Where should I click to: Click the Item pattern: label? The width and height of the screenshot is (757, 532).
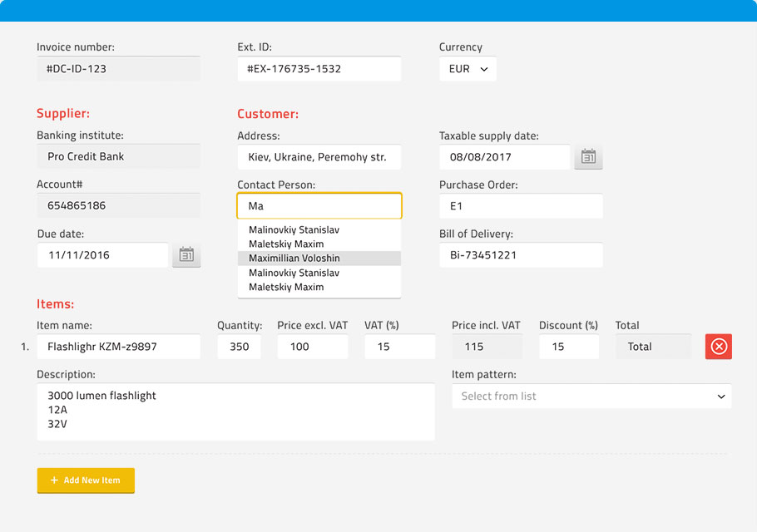pos(484,374)
